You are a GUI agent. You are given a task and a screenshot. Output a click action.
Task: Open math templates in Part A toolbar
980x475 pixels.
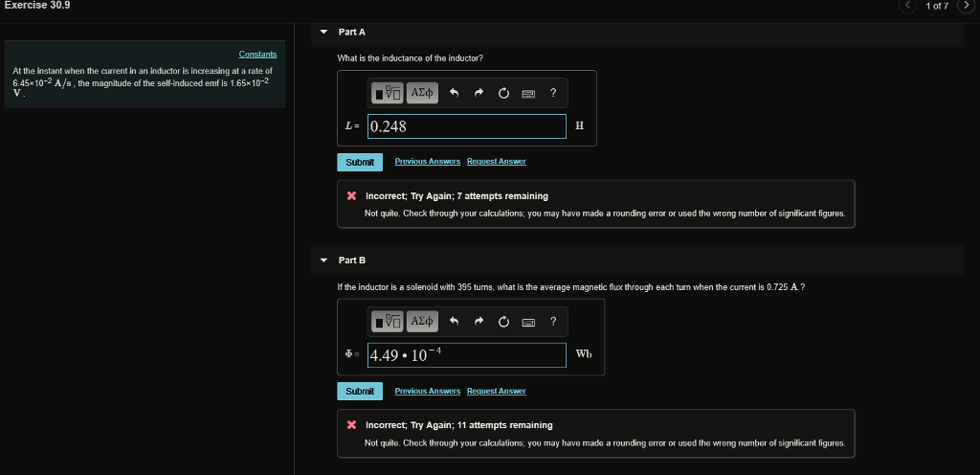388,93
